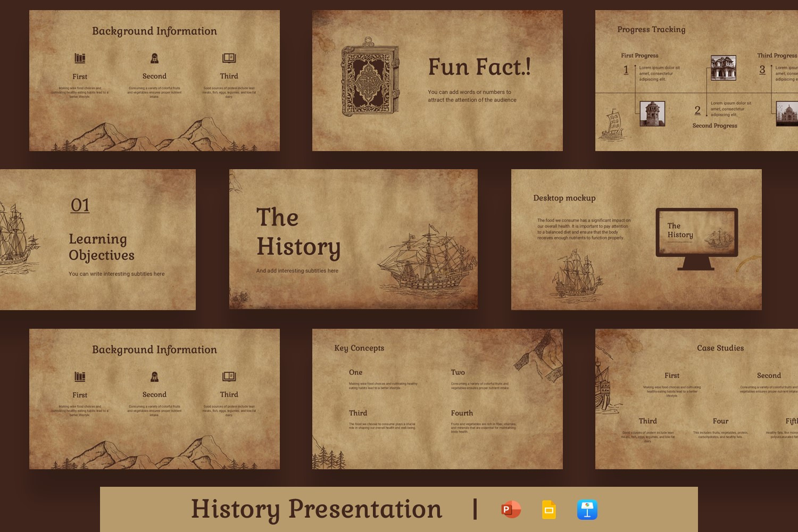Click the Second Progress label

coord(714,126)
